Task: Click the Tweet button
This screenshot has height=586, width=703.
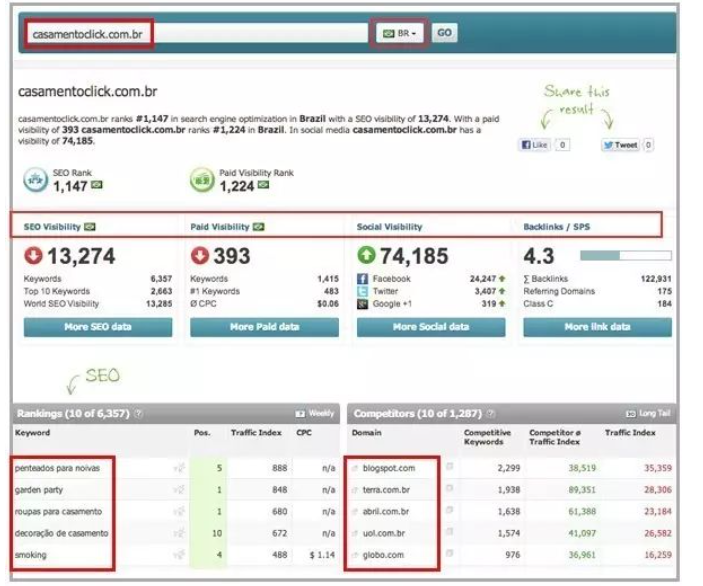Action: tap(621, 145)
